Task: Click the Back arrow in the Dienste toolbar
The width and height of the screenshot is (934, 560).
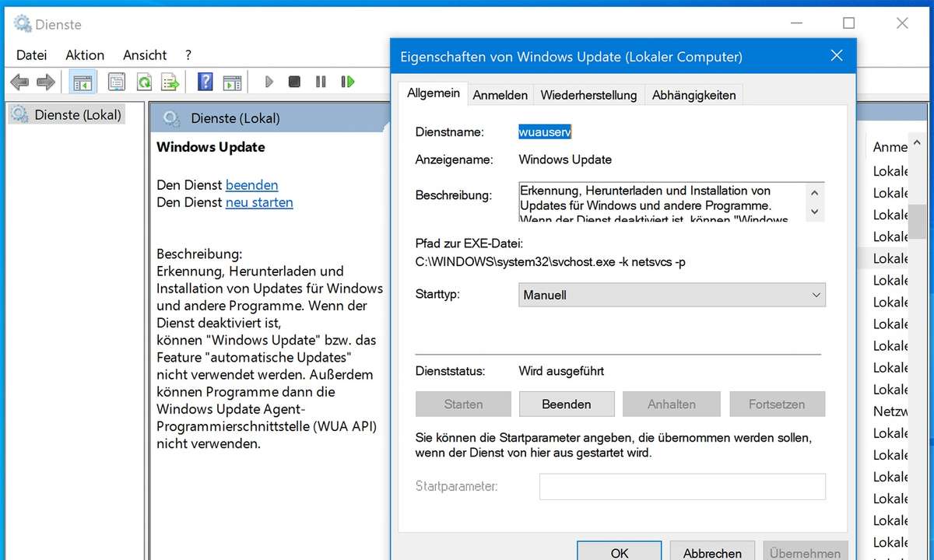Action: point(20,82)
